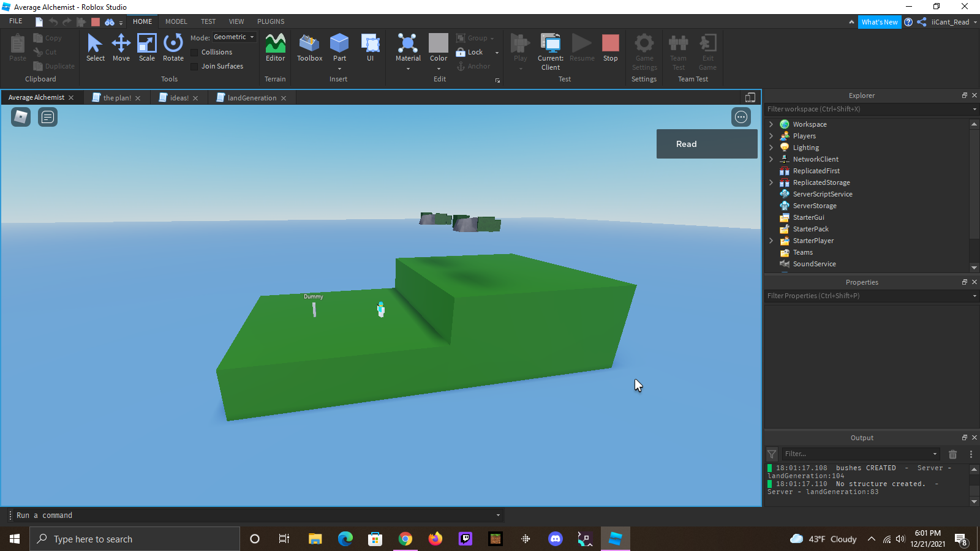
Task: Toggle Join Surfaces on
Action: tap(194, 66)
